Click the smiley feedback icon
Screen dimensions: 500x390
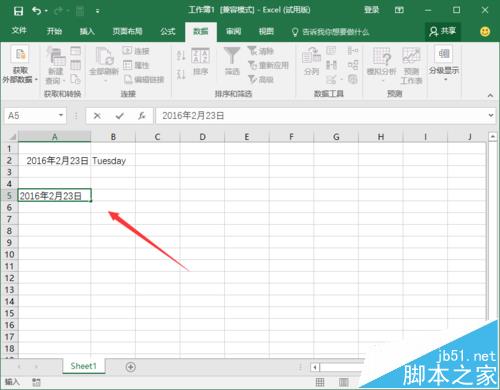tap(485, 32)
